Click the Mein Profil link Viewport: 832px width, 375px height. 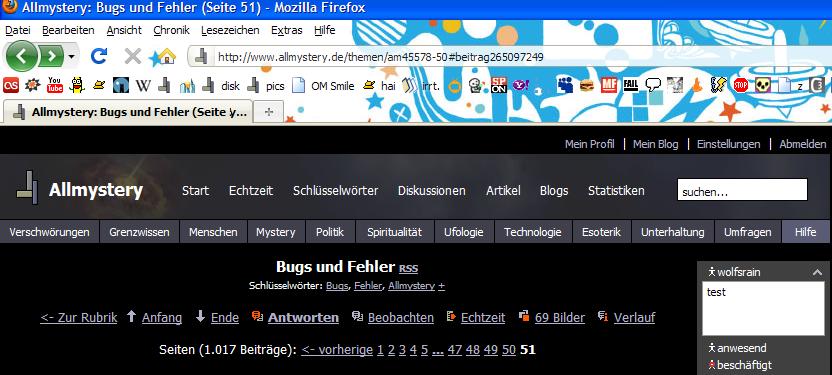click(590, 144)
